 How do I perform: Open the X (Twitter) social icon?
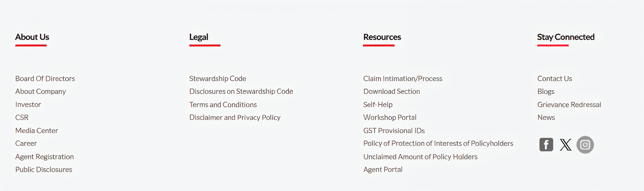(x=565, y=145)
